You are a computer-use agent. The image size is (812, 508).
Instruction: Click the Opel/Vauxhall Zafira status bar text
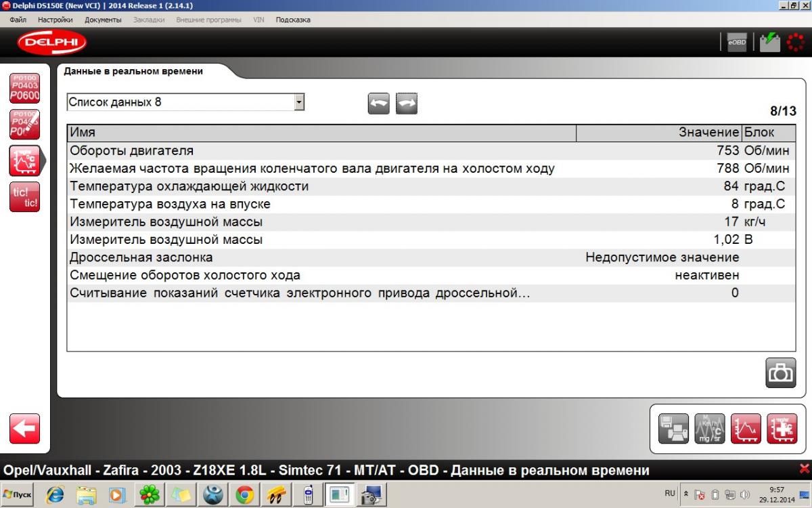326,470
